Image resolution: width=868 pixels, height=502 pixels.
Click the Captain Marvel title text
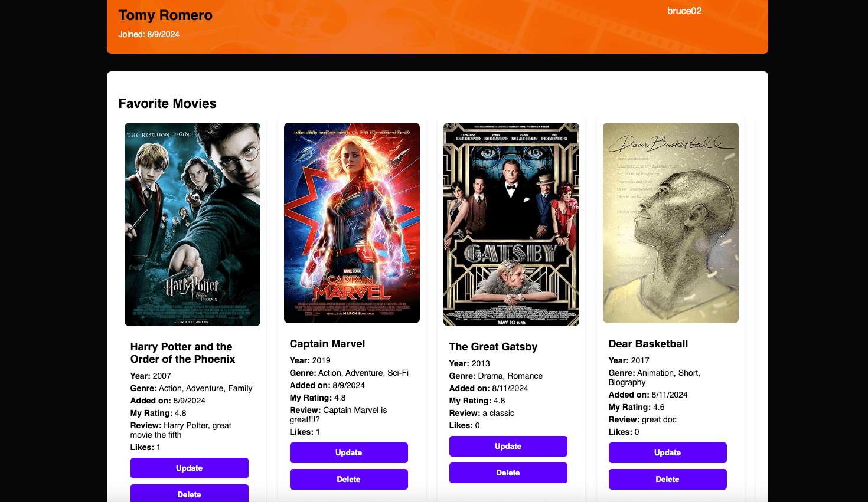tap(327, 344)
